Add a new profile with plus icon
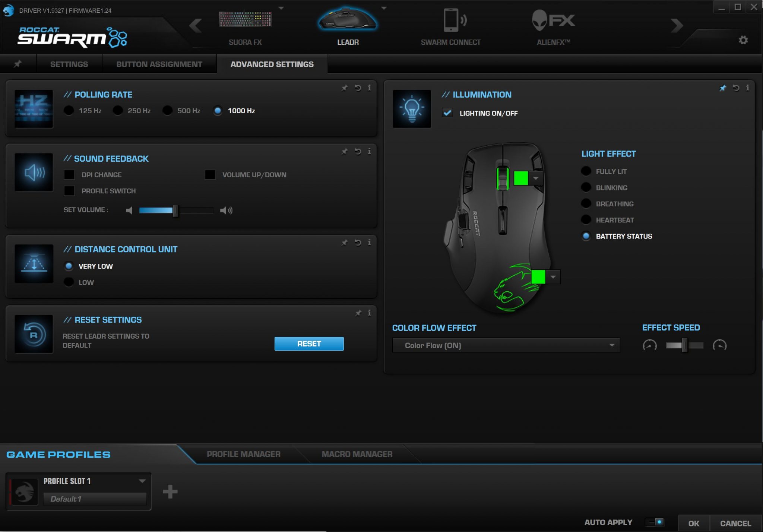Image resolution: width=763 pixels, height=532 pixels. (170, 492)
